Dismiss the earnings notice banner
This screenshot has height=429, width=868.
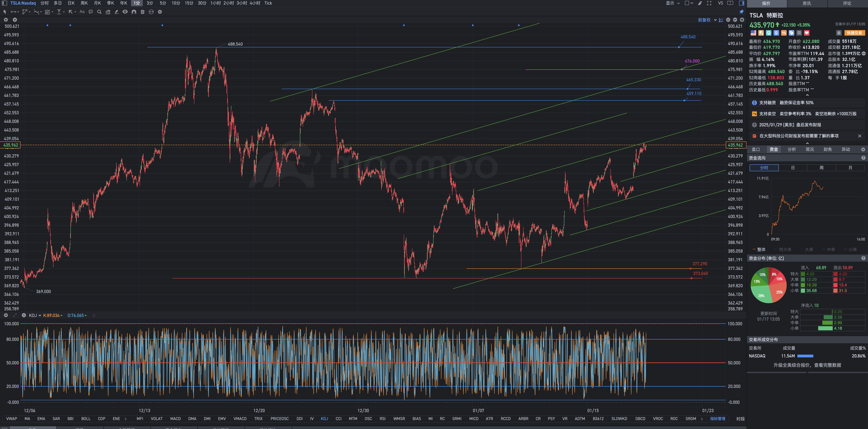(x=860, y=136)
